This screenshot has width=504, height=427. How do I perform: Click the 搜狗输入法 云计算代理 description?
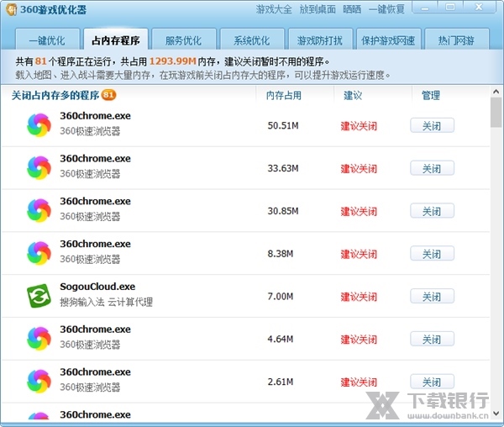coord(107,302)
